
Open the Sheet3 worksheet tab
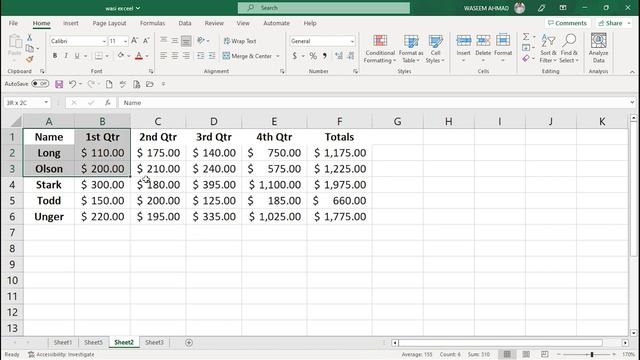(154, 342)
